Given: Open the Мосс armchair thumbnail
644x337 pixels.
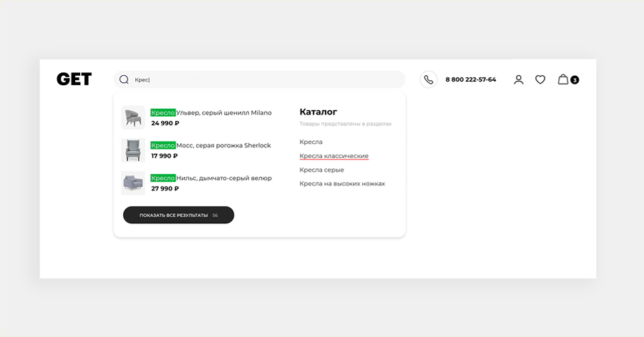Looking at the screenshot, I should pos(133,150).
